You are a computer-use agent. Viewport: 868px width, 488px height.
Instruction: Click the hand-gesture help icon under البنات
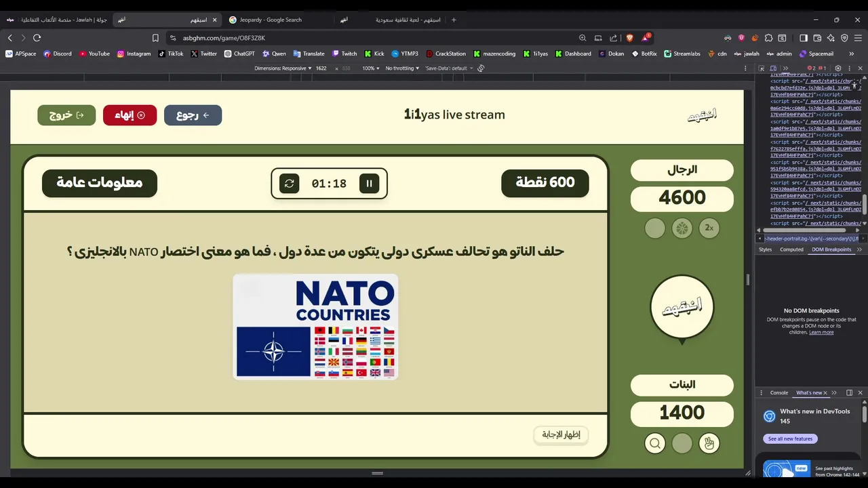(709, 443)
